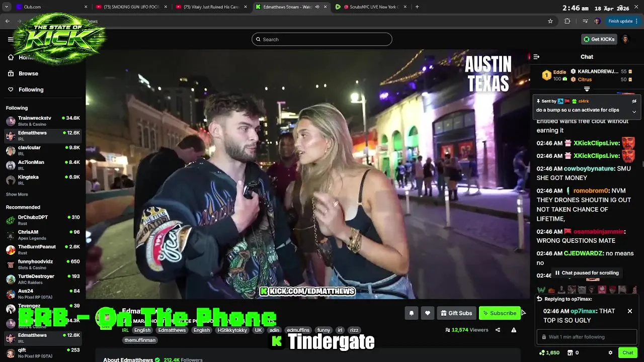Open the Chrome profile avatar
644x362 pixels.
(x=597, y=21)
